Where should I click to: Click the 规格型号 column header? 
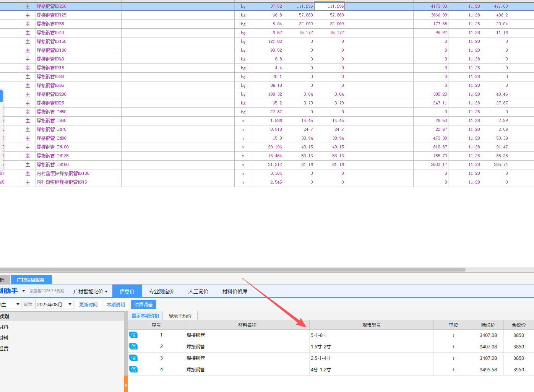372,325
